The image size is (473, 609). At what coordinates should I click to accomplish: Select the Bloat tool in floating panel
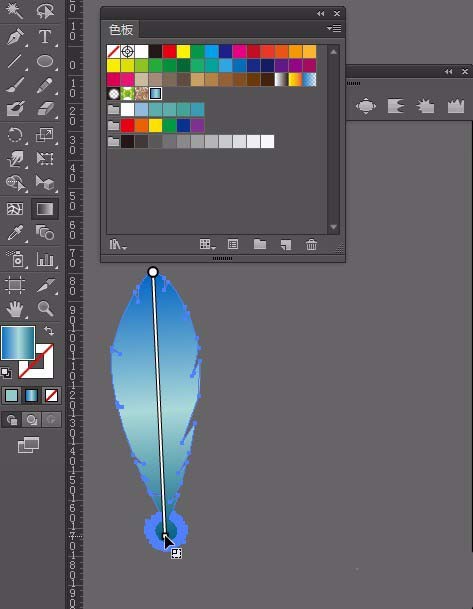coord(366,106)
